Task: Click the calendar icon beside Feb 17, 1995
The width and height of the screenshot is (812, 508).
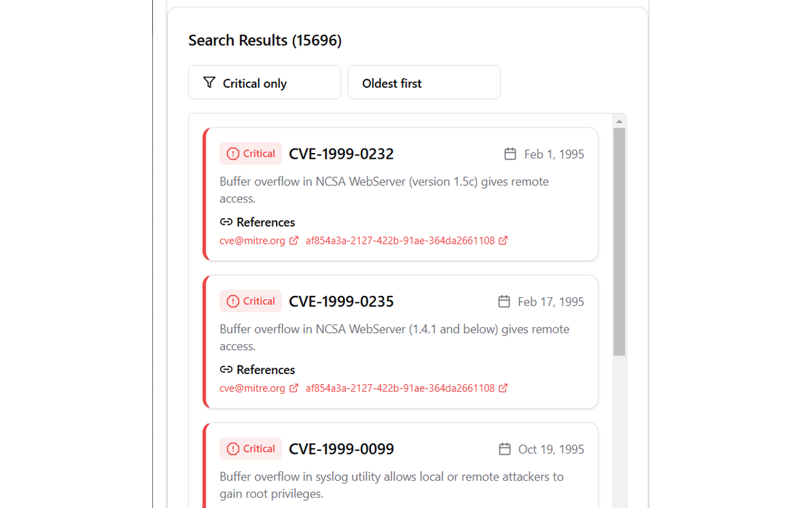Action: [x=504, y=301]
